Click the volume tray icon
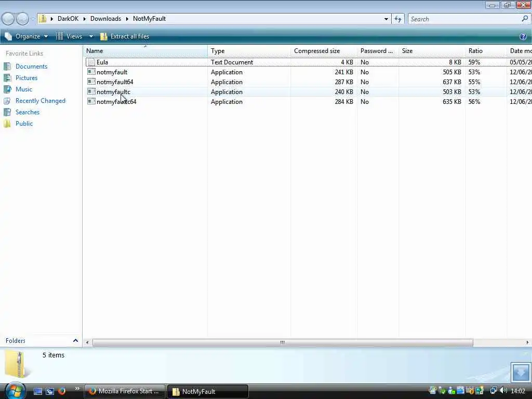 click(x=503, y=391)
